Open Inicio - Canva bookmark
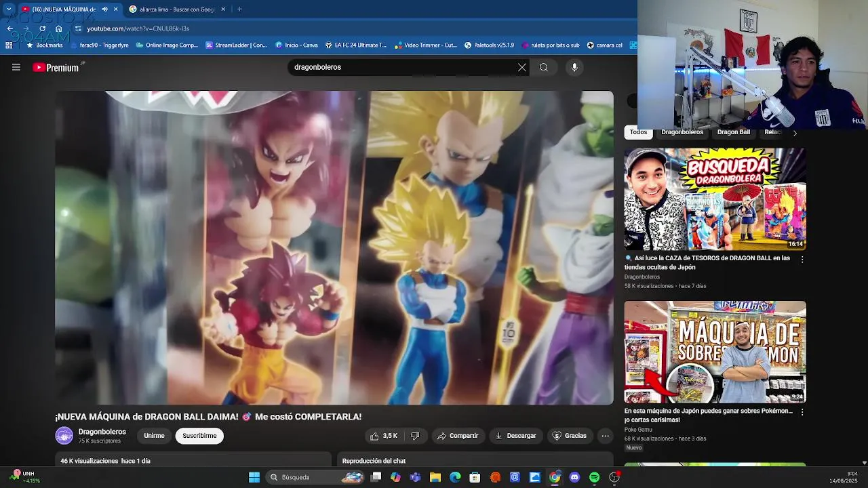Image resolution: width=868 pixels, height=488 pixels. (x=296, y=45)
